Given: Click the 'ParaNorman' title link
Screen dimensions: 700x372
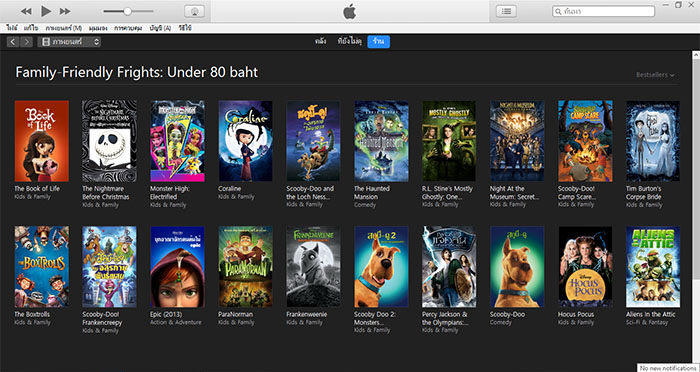Looking at the screenshot, I should (x=235, y=314).
